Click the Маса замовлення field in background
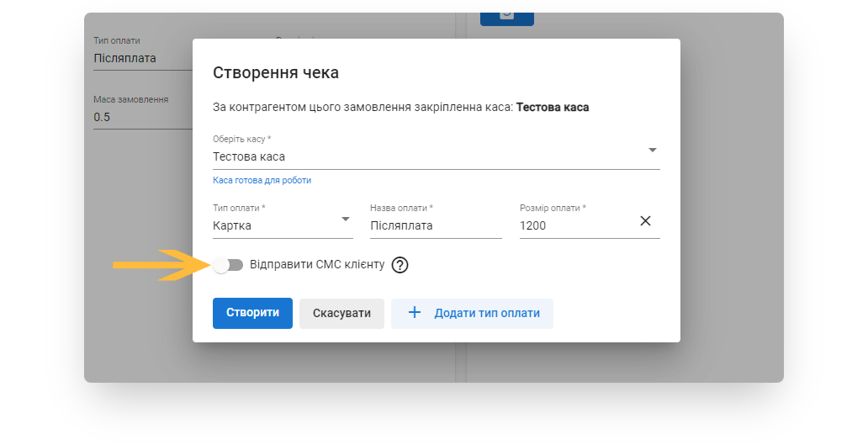Screen dimensions: 868x445 pos(139,117)
